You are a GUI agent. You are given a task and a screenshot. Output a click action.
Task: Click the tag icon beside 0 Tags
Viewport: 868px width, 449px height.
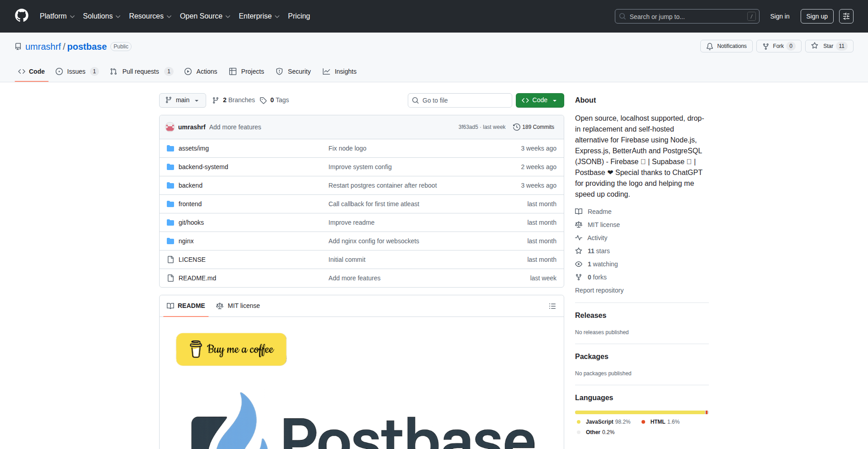pos(264,100)
